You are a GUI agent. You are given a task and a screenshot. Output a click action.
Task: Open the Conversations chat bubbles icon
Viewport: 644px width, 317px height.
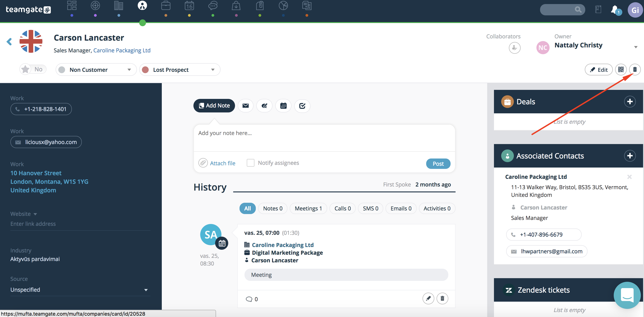(213, 5)
